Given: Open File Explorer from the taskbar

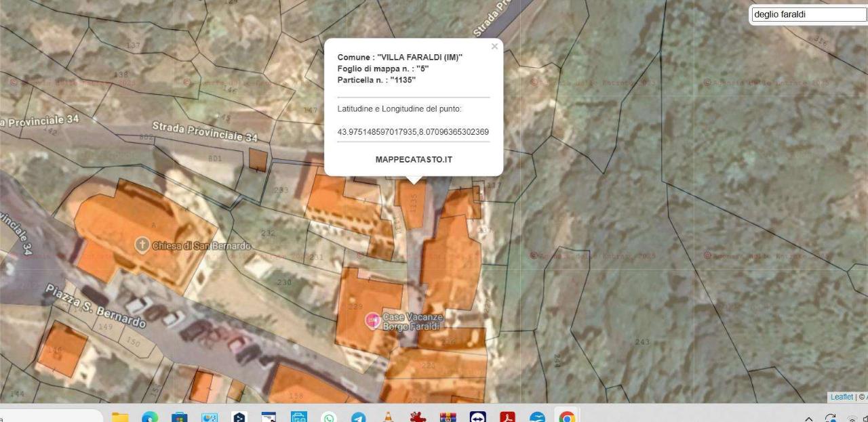Looking at the screenshot, I should 120,417.
